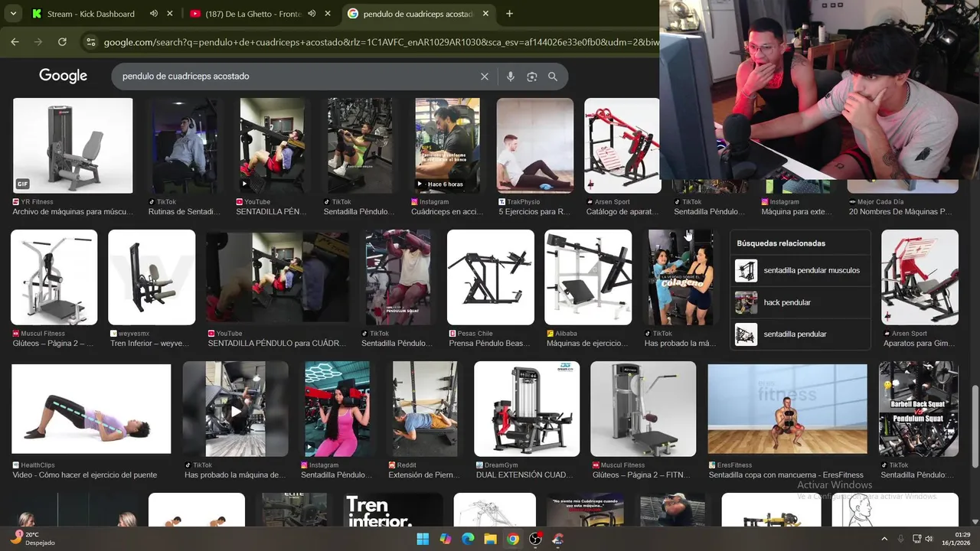
Task: Select related search sentadilla pendular musculos
Action: tap(800, 270)
